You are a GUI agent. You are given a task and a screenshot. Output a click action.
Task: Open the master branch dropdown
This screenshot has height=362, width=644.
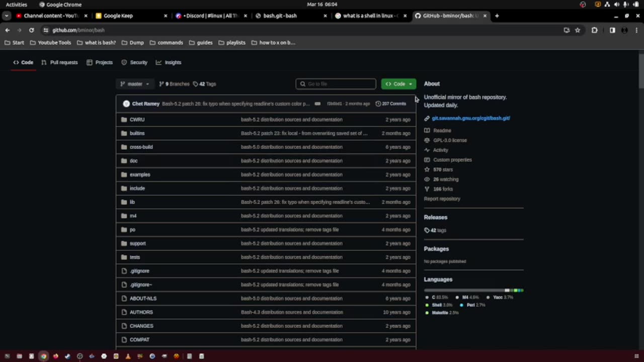(x=134, y=84)
